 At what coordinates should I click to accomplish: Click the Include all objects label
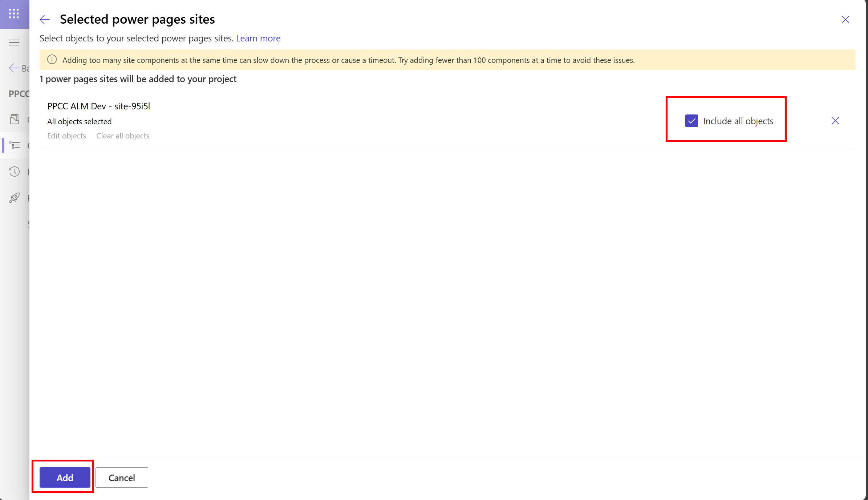coord(738,121)
